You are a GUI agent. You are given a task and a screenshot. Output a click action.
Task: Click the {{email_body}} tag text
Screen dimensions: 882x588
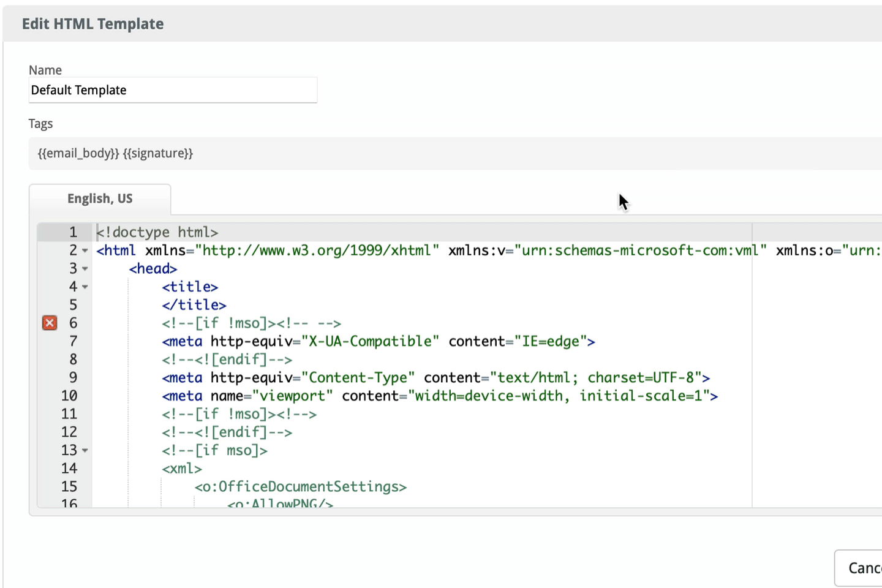[78, 153]
